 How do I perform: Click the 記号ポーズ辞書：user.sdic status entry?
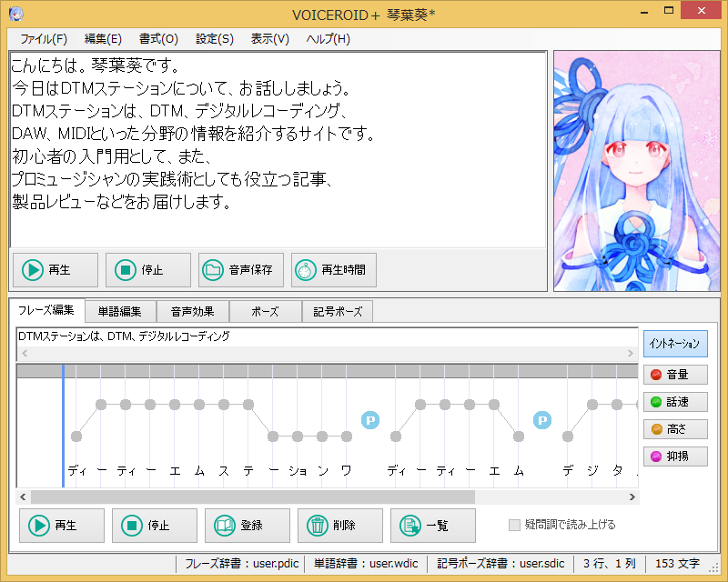tap(500, 564)
